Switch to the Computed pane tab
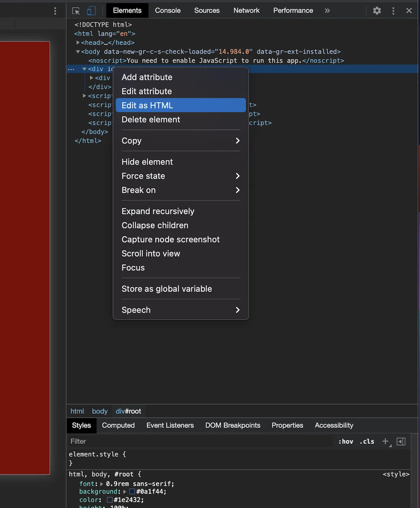This screenshot has height=508, width=420. pyautogui.click(x=118, y=425)
